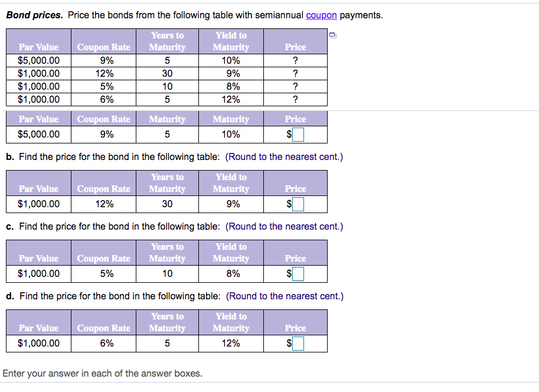
Task: Click Round to nearest cent in part b
Action: point(284,157)
